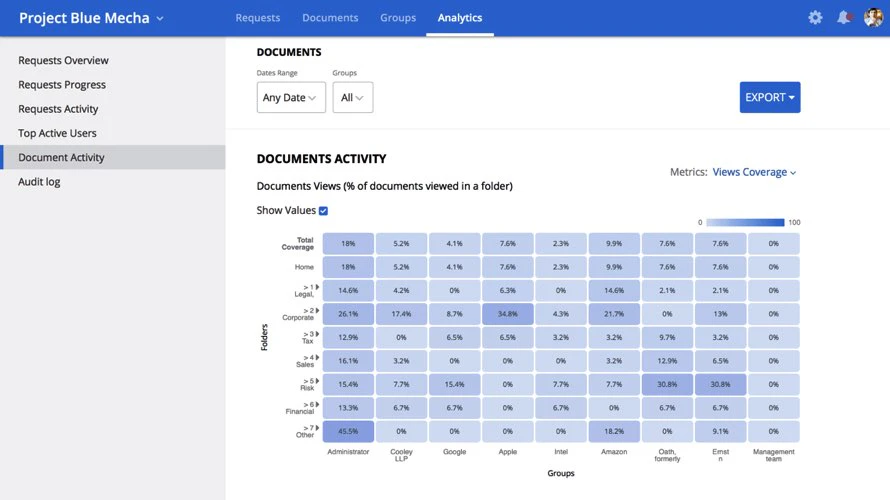Expand the Legal folder row
This screenshot has width=890, height=500.
click(x=317, y=287)
